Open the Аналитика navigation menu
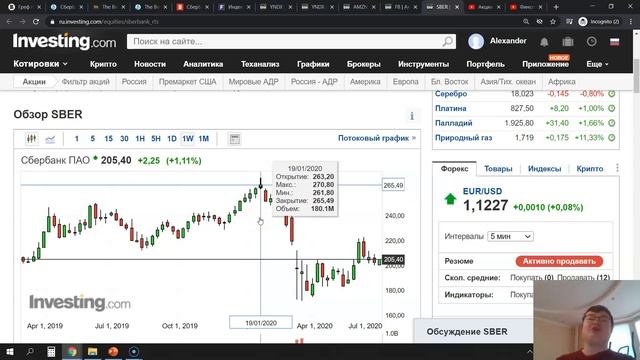Screen dimensions: 640x360 pos(203,64)
